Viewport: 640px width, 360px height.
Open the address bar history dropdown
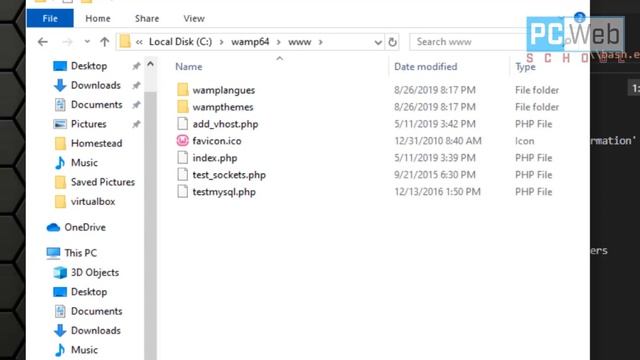[378, 42]
